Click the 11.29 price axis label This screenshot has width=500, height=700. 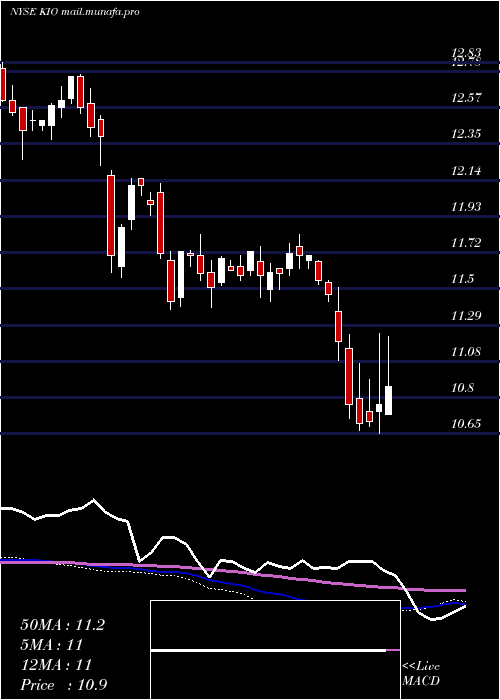tap(466, 316)
